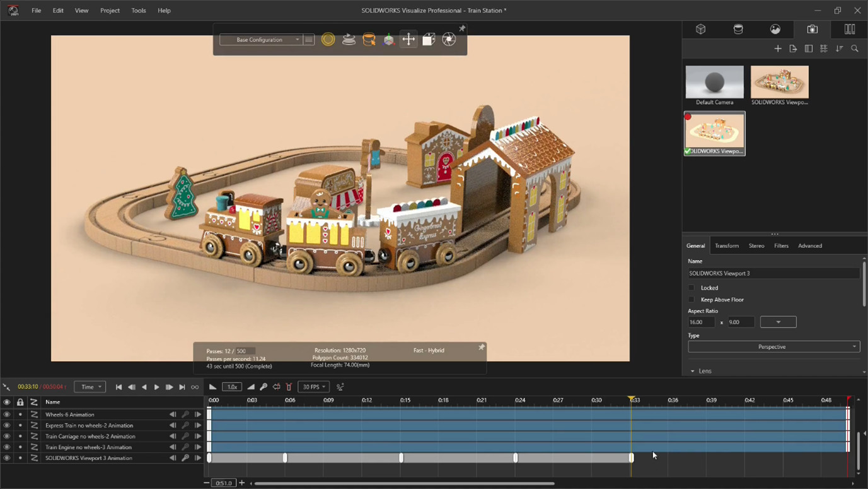The width and height of the screenshot is (868, 489).
Task: Switch to the Advanced tab
Action: [x=810, y=245]
